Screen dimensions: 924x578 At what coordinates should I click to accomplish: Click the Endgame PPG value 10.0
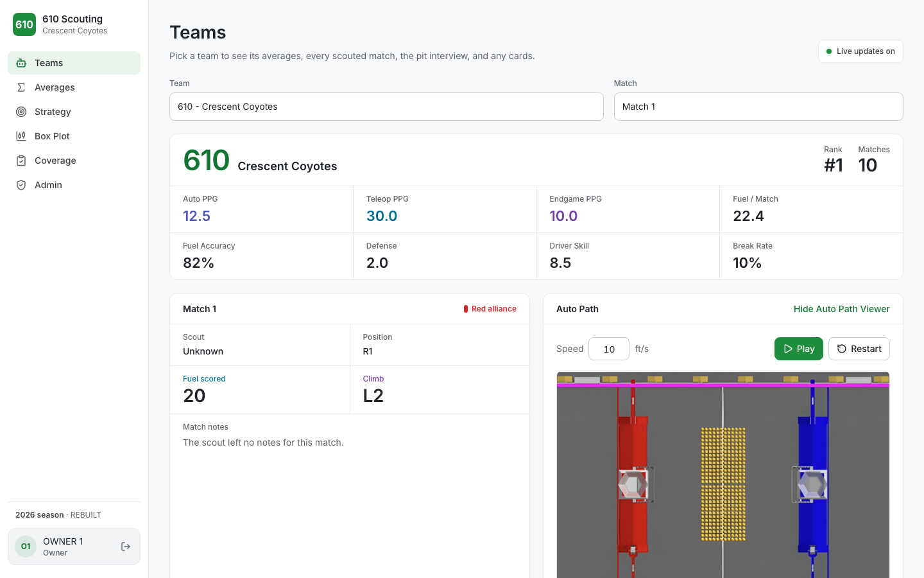(x=563, y=216)
